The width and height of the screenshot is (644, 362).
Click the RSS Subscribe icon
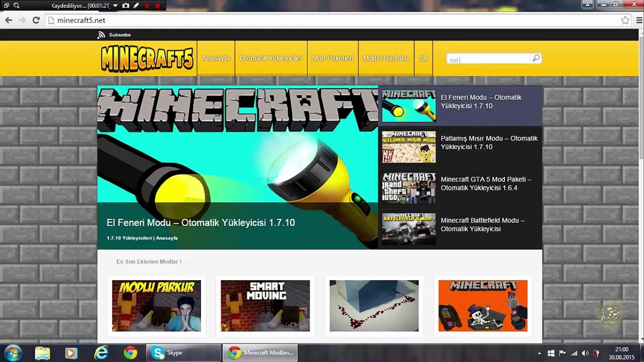tap(101, 35)
